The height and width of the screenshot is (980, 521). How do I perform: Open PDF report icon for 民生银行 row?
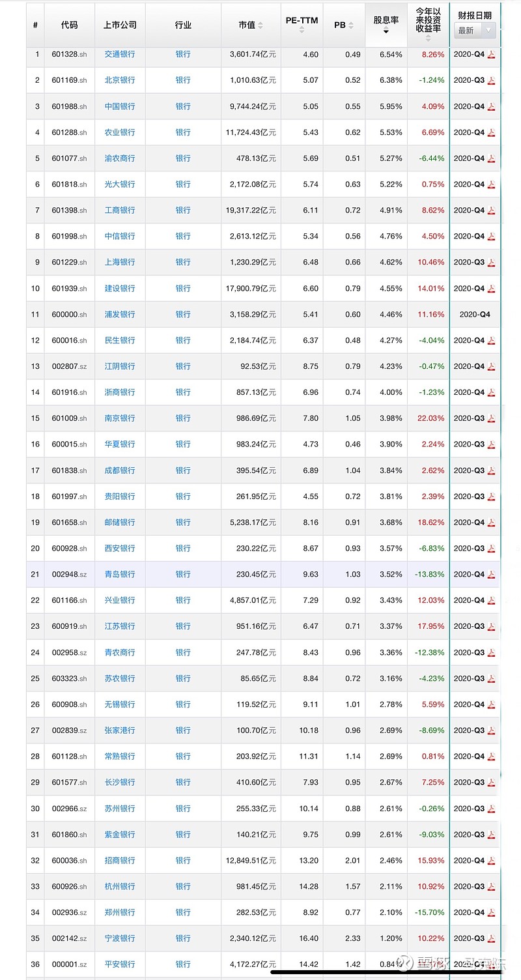pos(492,341)
